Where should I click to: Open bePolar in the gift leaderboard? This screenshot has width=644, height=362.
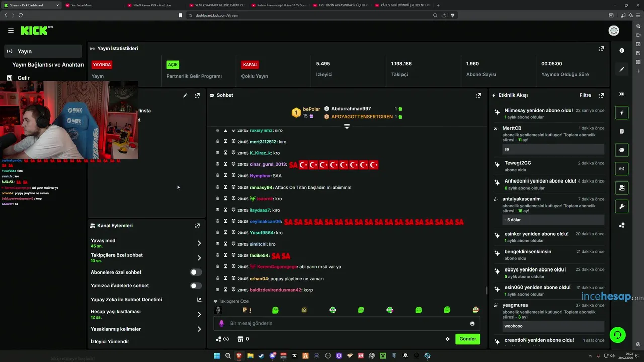click(311, 109)
